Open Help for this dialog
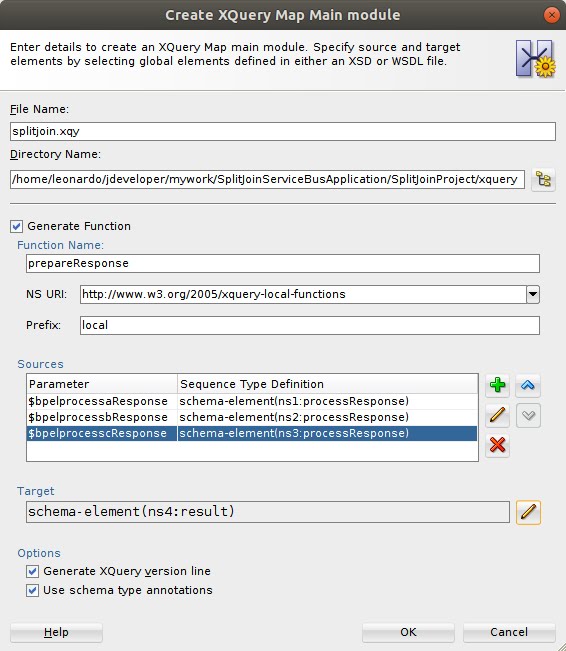 pos(56,632)
